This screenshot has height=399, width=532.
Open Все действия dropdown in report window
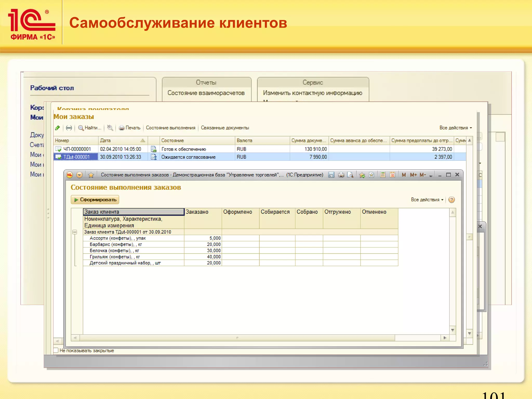[427, 199]
